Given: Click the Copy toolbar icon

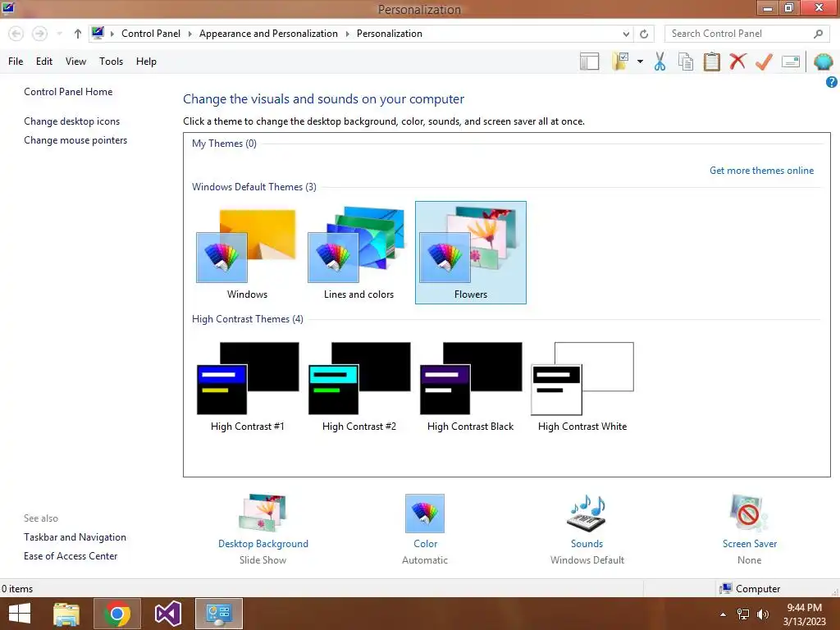Looking at the screenshot, I should tap(686, 62).
